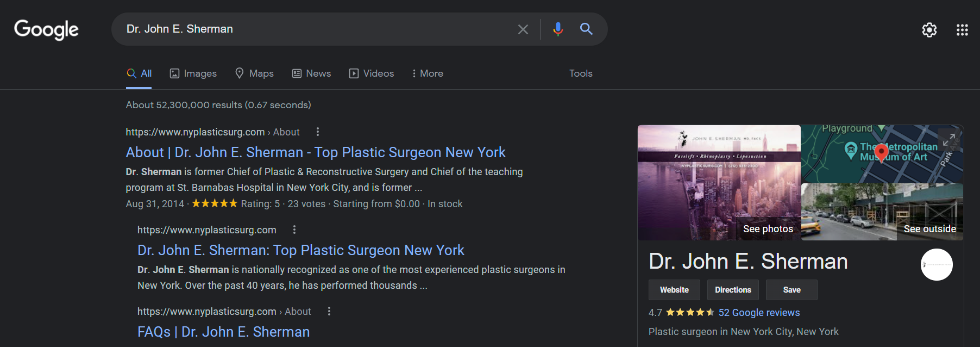The width and height of the screenshot is (980, 347).
Task: Get Directions to Dr. Sherman's office
Action: point(732,290)
